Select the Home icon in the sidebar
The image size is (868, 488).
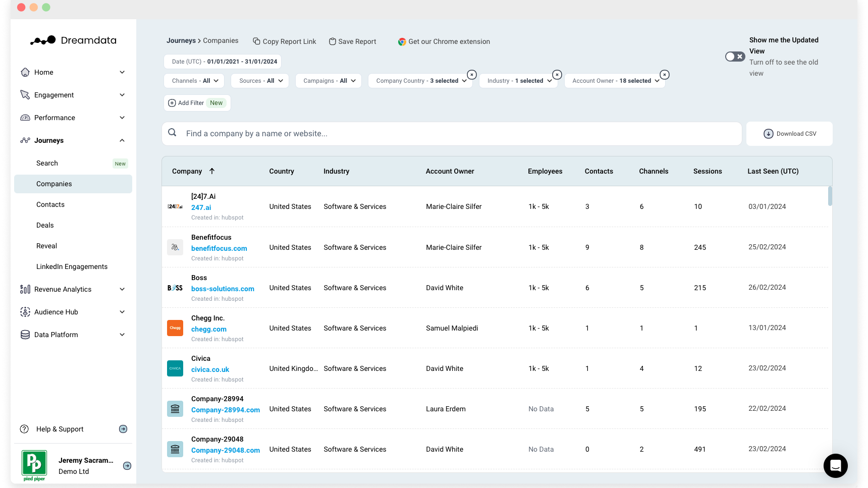tap(25, 72)
